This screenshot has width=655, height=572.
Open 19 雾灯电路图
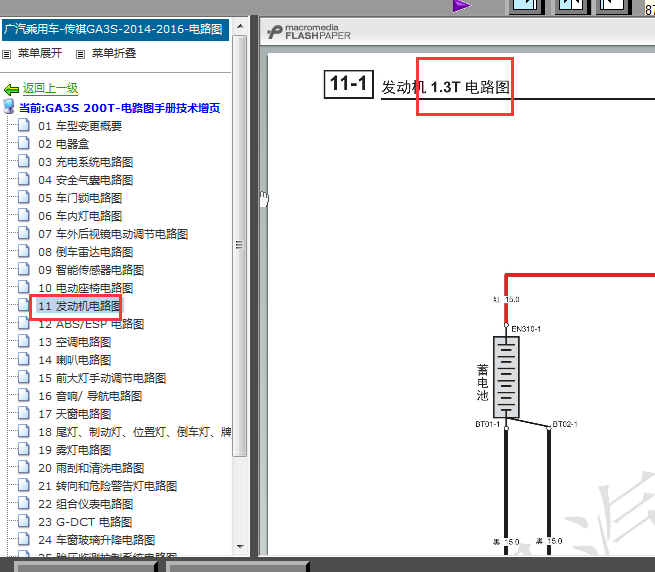(x=74, y=450)
